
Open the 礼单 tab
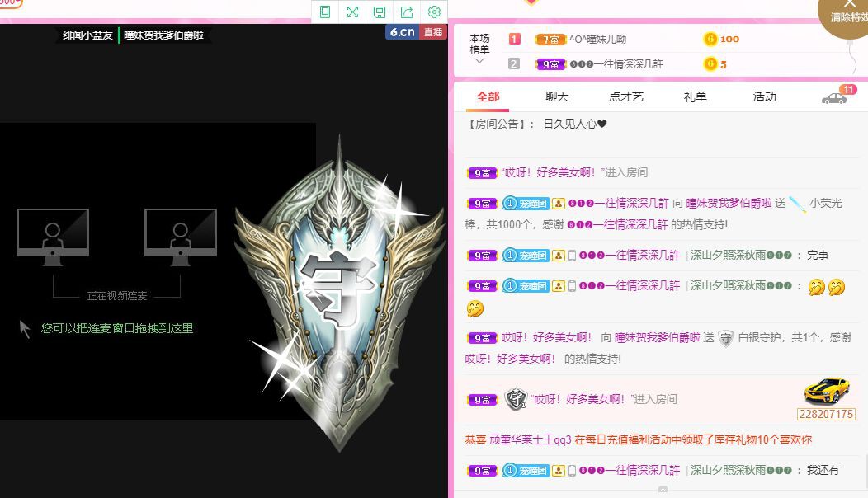coord(696,96)
